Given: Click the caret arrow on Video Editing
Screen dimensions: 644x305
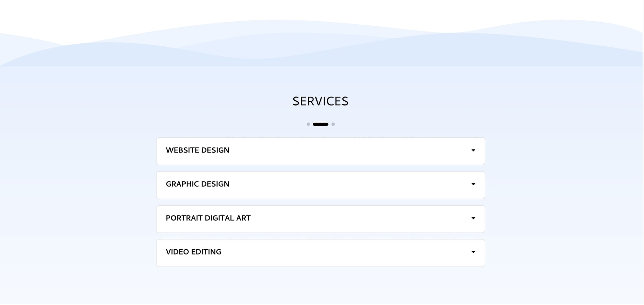Looking at the screenshot, I should tap(473, 252).
